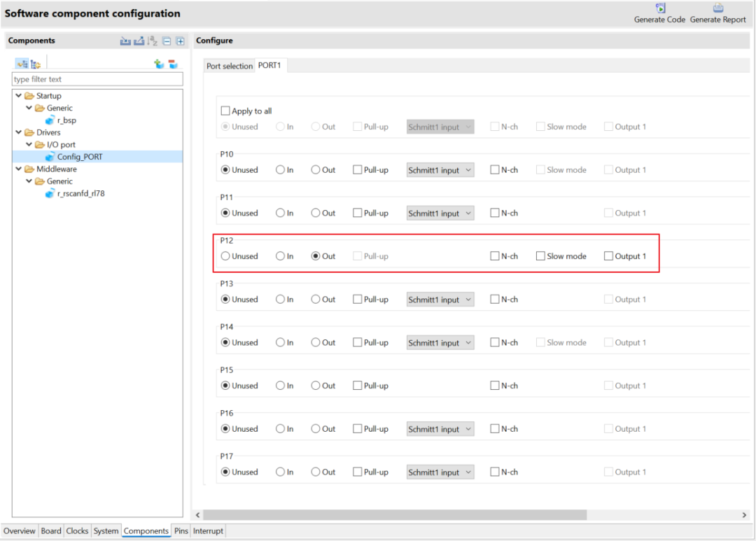Click the horizontal scrollbar left arrow
This screenshot has width=756, height=541.
point(197,515)
